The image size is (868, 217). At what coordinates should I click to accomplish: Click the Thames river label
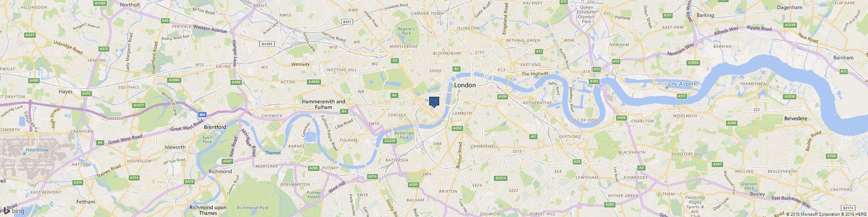pos(273,153)
